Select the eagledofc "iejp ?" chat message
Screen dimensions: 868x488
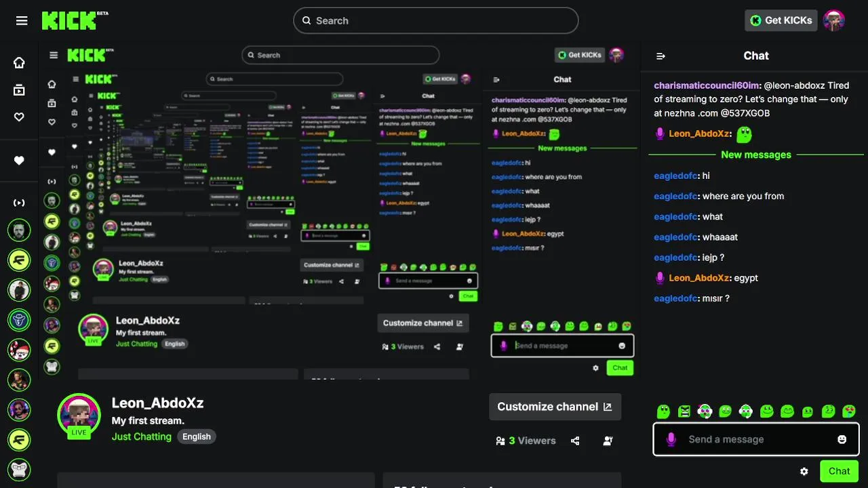click(x=689, y=258)
